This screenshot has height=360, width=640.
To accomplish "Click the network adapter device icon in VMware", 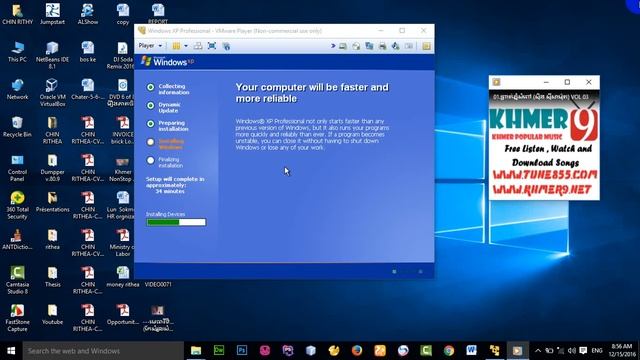I will (x=369, y=46).
